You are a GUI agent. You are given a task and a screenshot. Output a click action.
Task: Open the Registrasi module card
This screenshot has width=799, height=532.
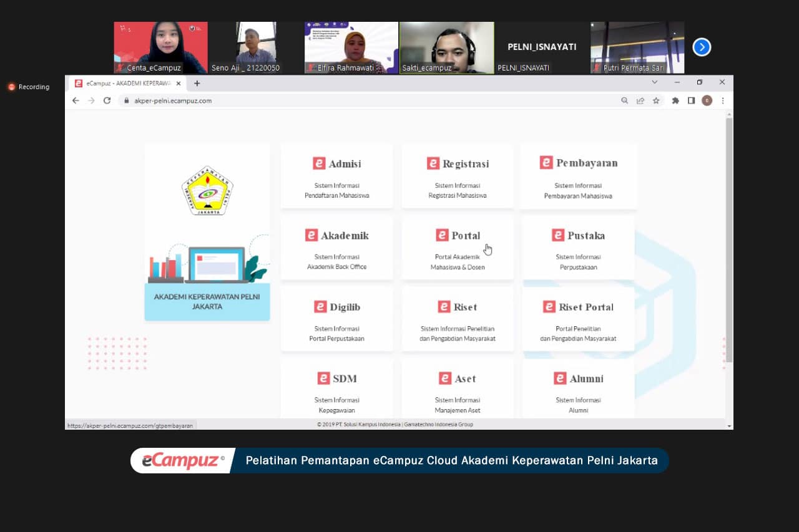[458, 176]
